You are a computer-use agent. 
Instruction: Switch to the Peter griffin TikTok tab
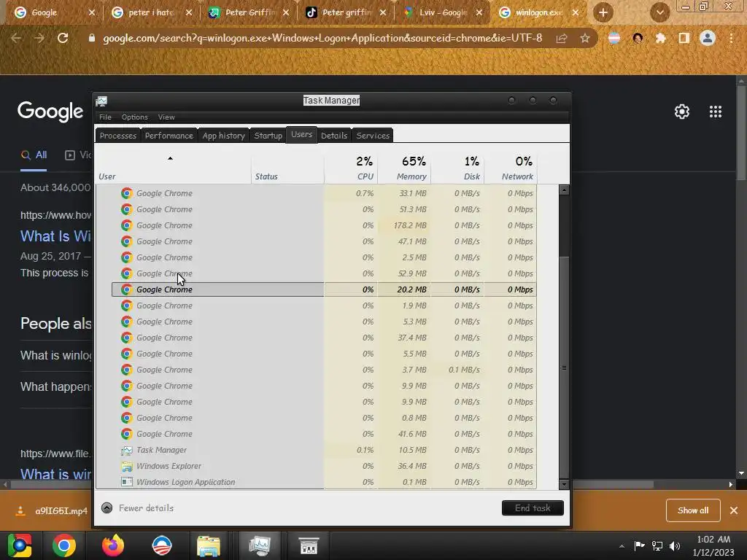[347, 12]
